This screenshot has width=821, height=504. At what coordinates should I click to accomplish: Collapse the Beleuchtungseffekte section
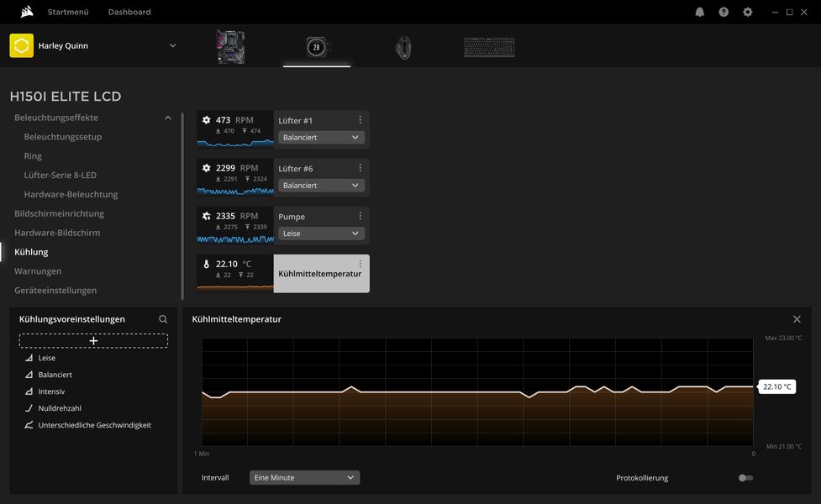pos(167,118)
